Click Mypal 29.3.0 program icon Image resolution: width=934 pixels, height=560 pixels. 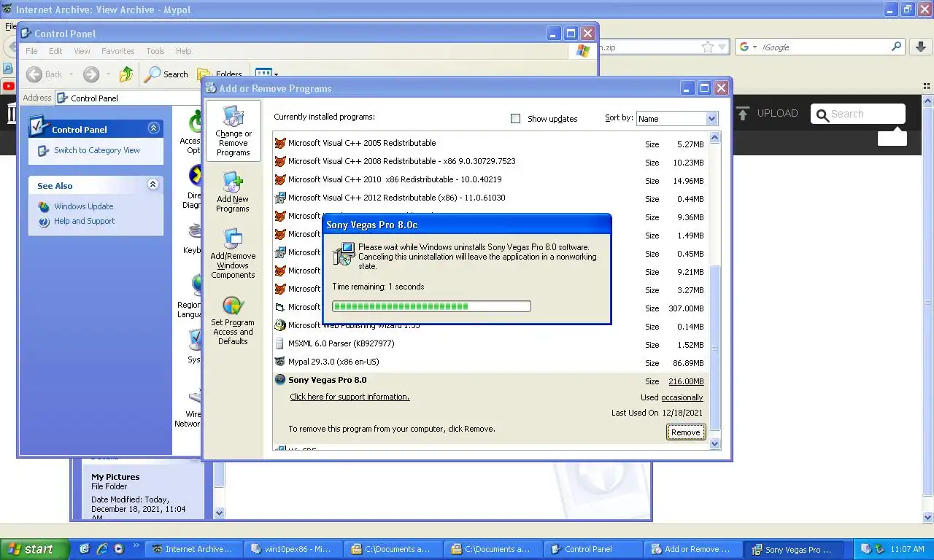click(x=280, y=362)
